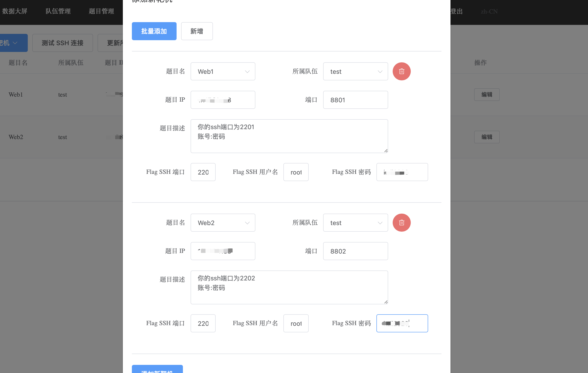The height and width of the screenshot is (373, 588).
Task: Edit the port field showing 8802
Action: (x=355, y=251)
